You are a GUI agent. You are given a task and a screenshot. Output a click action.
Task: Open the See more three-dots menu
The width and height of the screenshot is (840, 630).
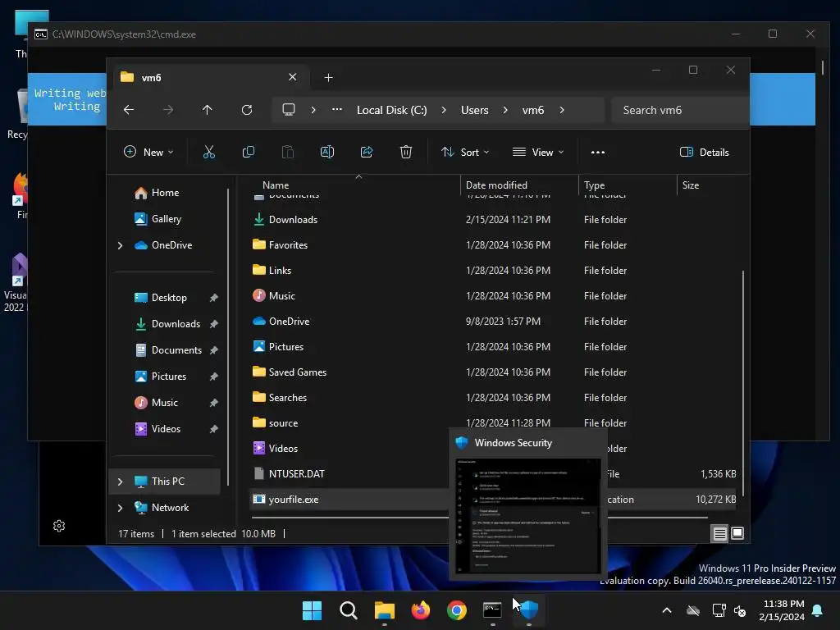[598, 152]
